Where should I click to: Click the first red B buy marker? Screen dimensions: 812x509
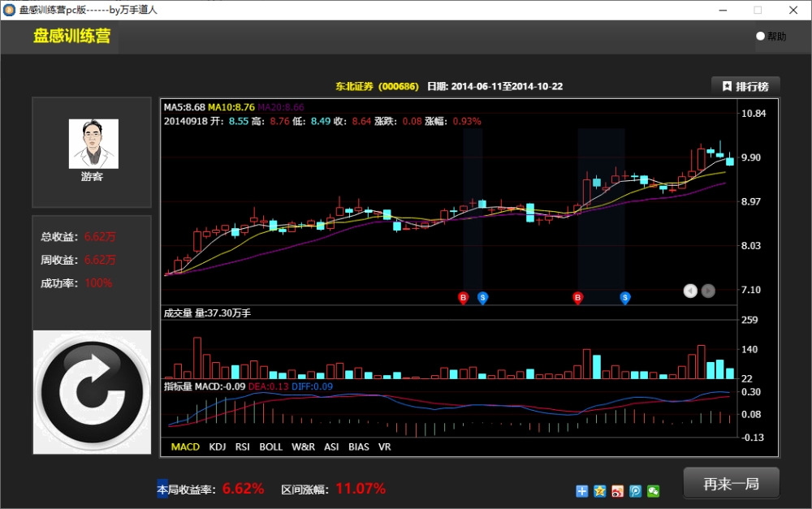(x=464, y=298)
